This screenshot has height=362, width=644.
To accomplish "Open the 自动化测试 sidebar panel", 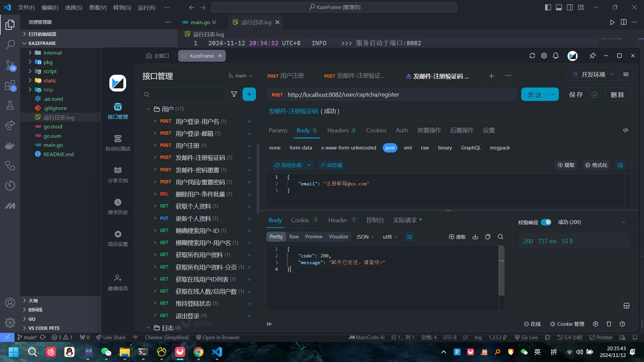I will coord(118,142).
